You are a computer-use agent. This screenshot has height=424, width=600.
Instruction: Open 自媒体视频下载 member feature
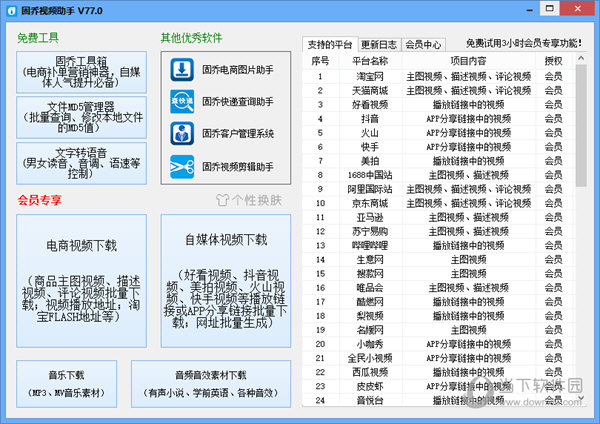(226, 280)
